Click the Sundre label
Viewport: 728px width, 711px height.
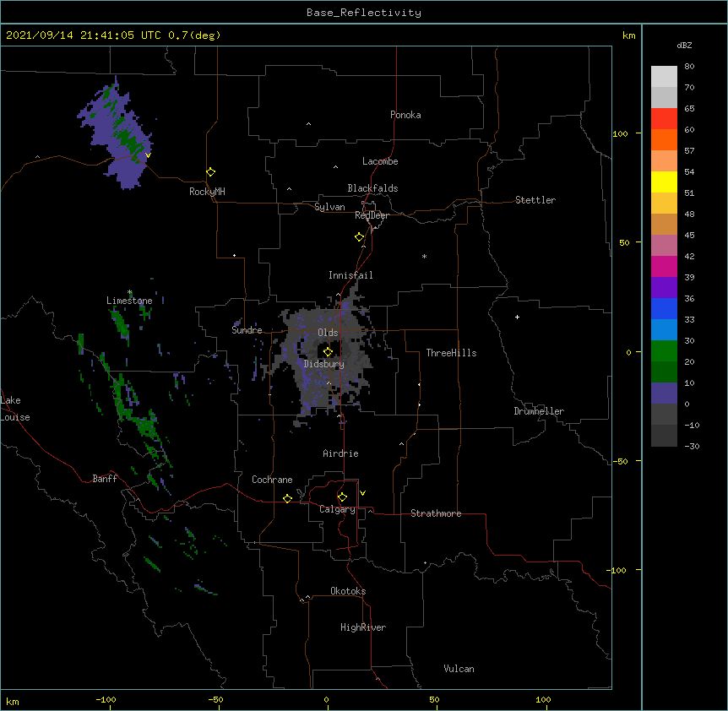(x=247, y=330)
